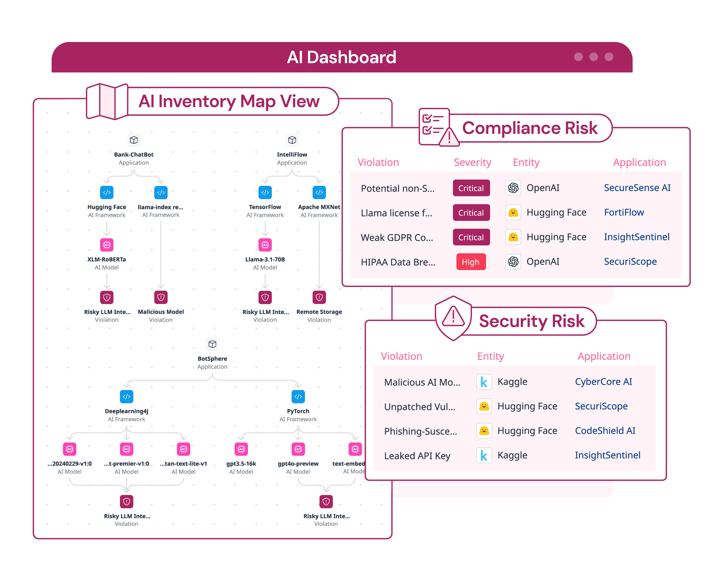Select the 'Leaked API Key' violation text
Screen dimensions: 728x578
tap(417, 456)
